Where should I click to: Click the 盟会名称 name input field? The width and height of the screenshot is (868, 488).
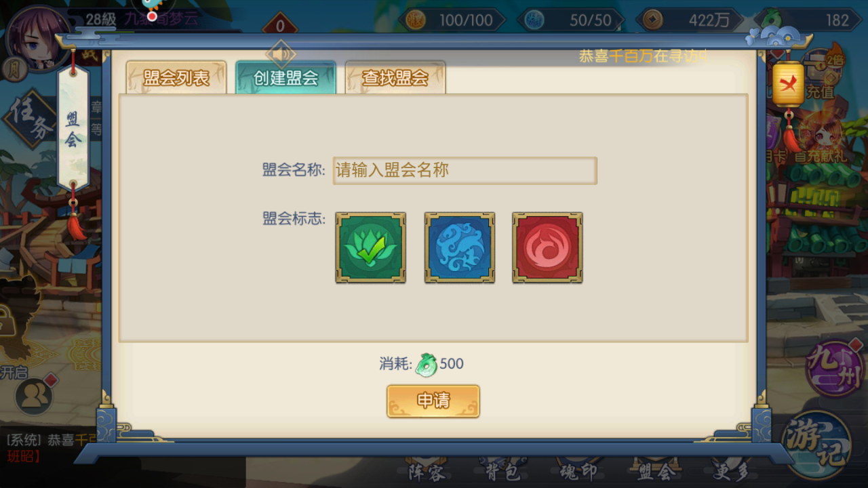(x=465, y=170)
